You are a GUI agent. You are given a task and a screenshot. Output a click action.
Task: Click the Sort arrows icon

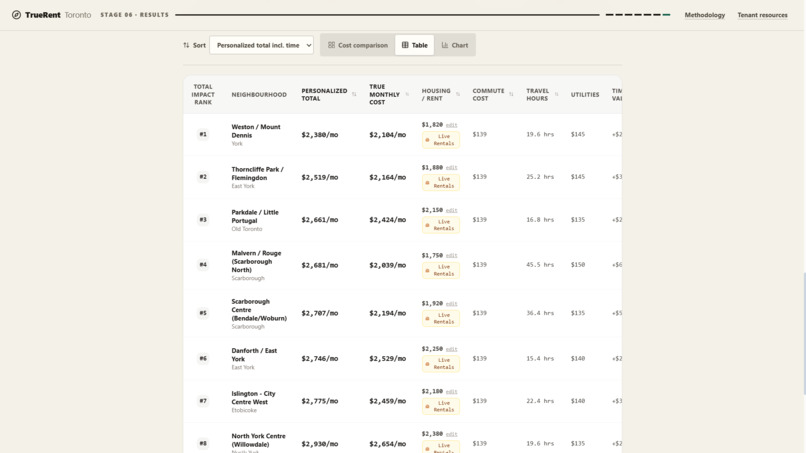(x=186, y=45)
